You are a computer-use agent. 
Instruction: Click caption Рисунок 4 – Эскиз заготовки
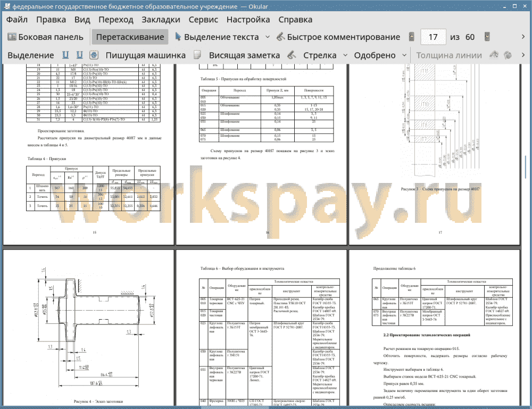pos(98,402)
